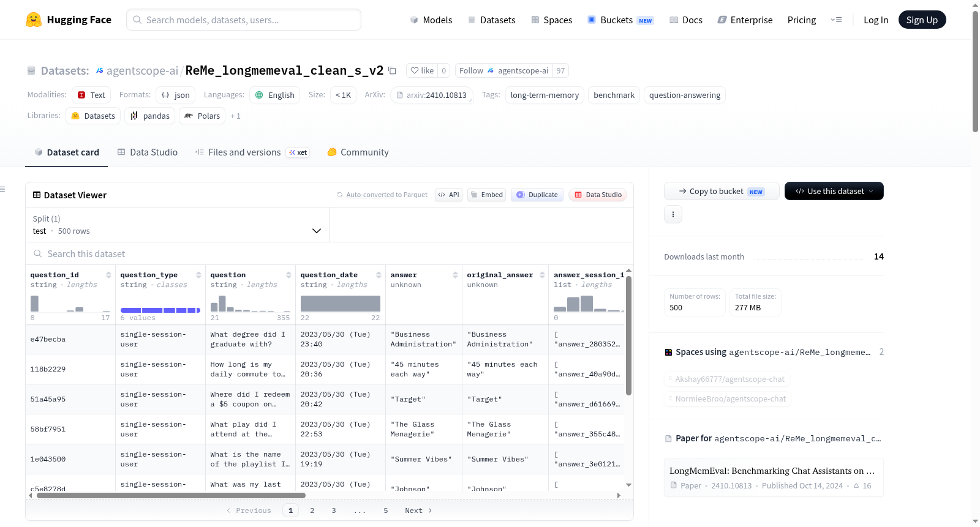Sort by question_date column sort icon
The width and height of the screenshot is (980, 527).
tap(379, 275)
